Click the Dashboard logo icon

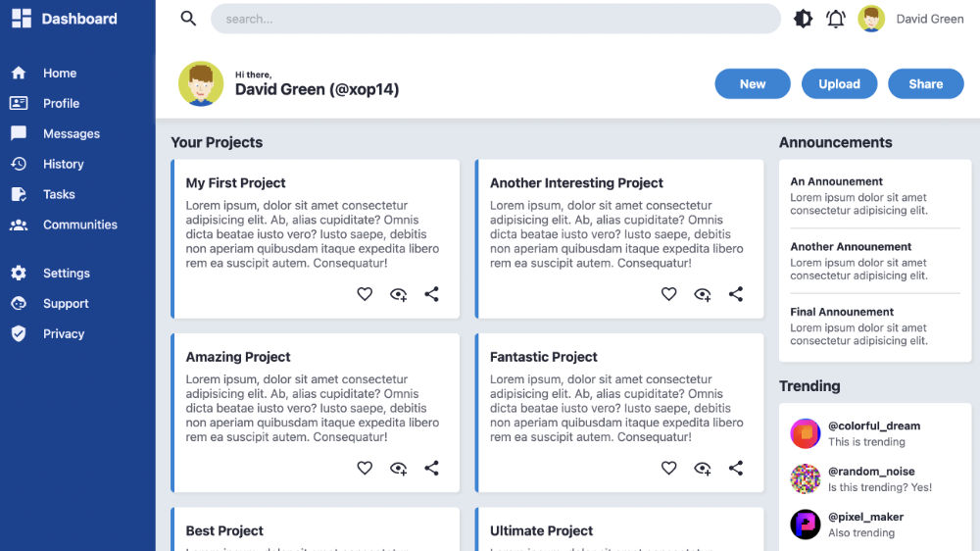click(x=22, y=19)
